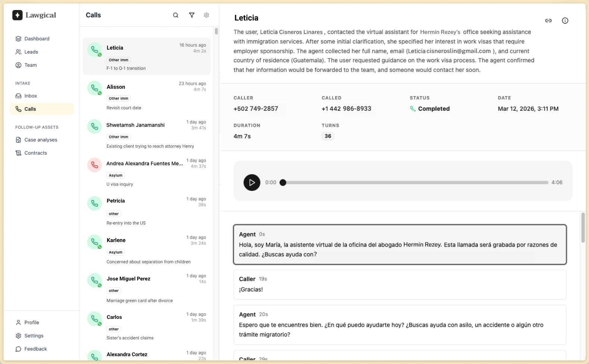Image resolution: width=589 pixels, height=364 pixels.
Task: Navigate to Case analyses
Action: click(x=41, y=140)
